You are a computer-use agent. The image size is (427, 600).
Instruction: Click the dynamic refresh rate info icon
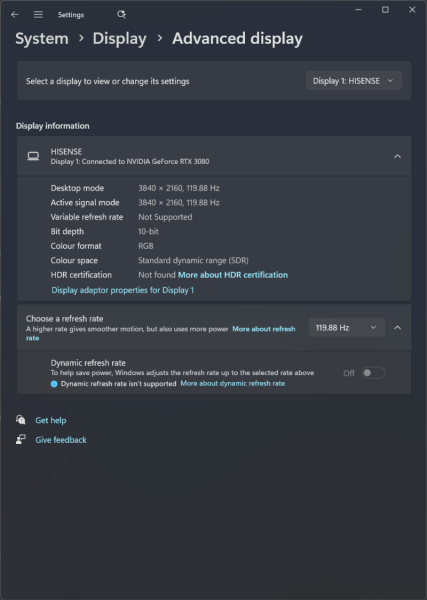pyautogui.click(x=54, y=384)
